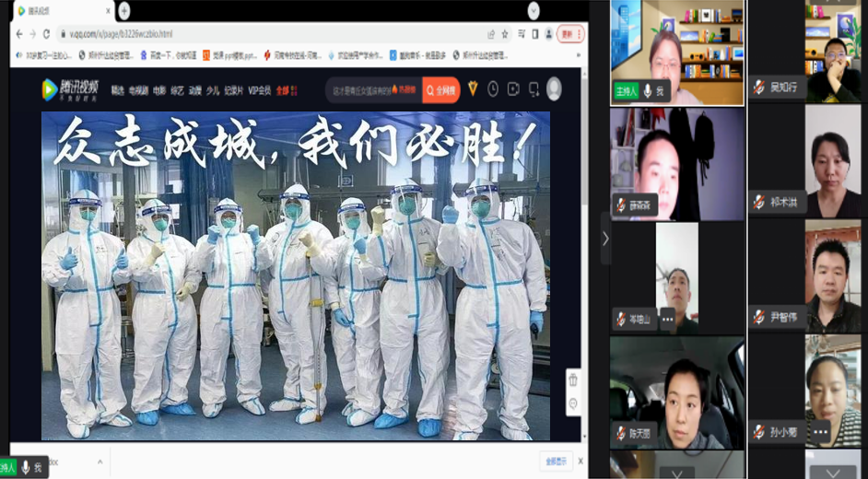Unmute microphone icon beside 吴知行
Image resolution: width=868 pixels, height=479 pixels.
759,87
